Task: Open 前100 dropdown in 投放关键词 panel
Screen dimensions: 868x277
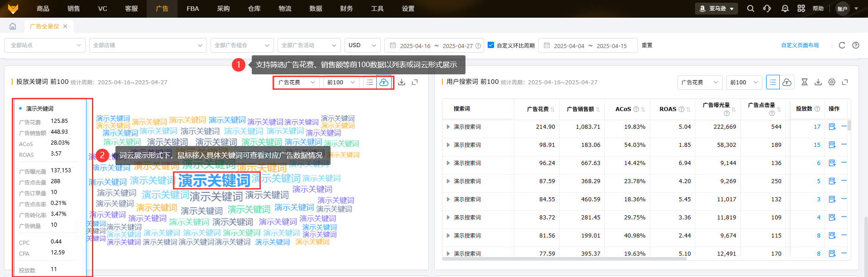Action: pyautogui.click(x=341, y=82)
